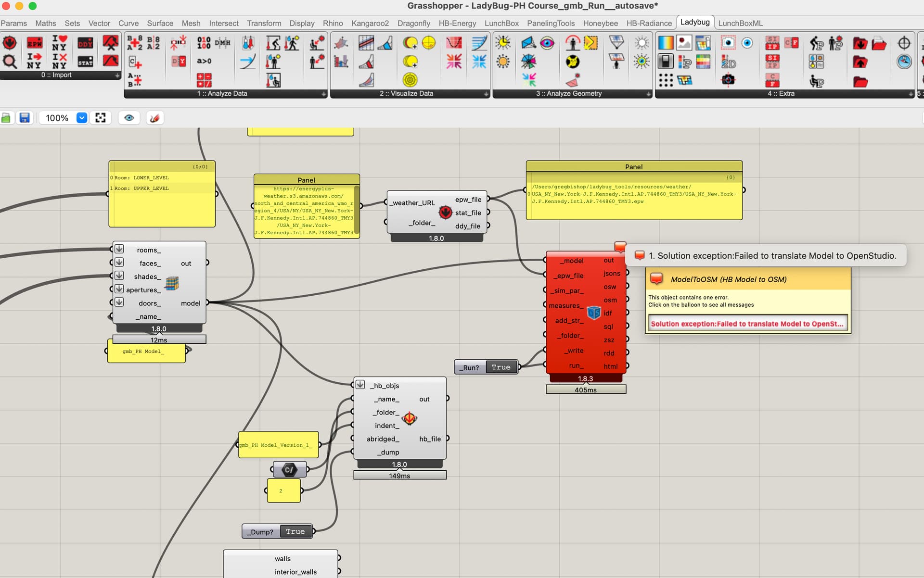Image resolution: width=924 pixels, height=578 pixels.
Task: Select the calendar icon in Extra
Action: [x=703, y=43]
